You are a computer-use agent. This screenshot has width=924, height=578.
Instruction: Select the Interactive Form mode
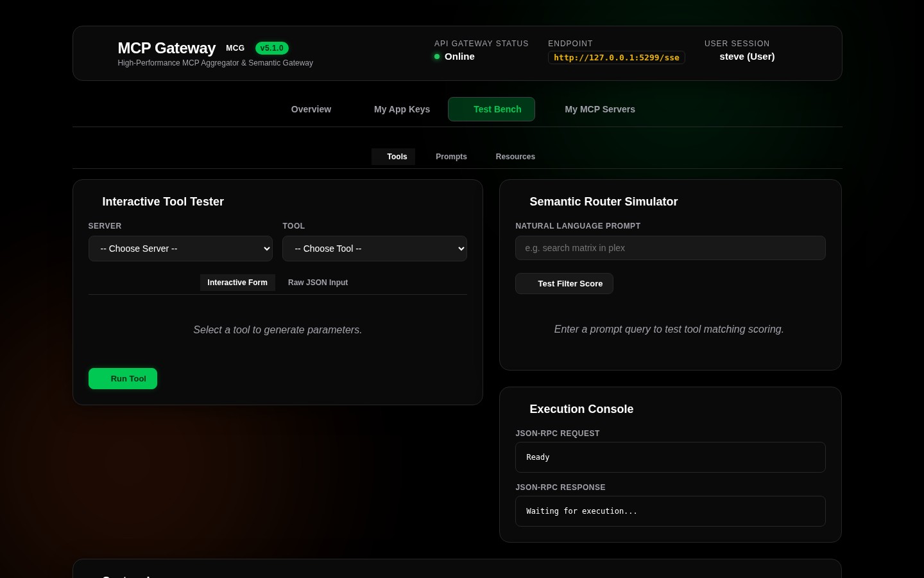[237, 283]
